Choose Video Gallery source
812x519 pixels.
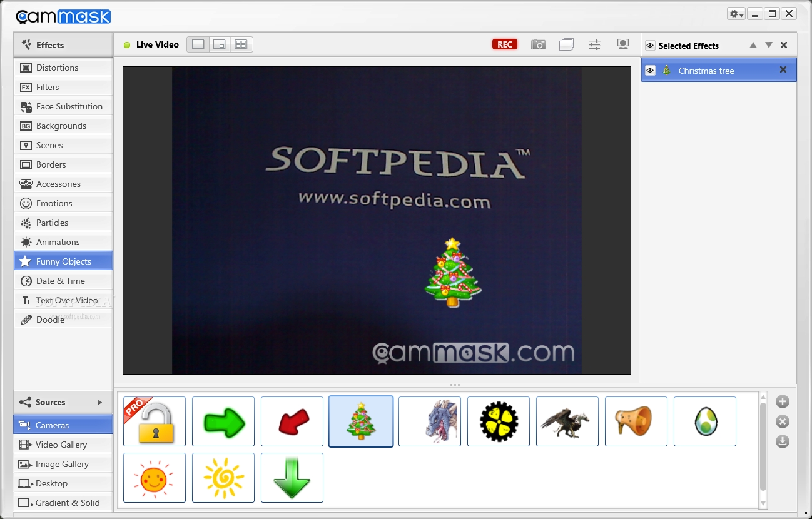[63, 445]
